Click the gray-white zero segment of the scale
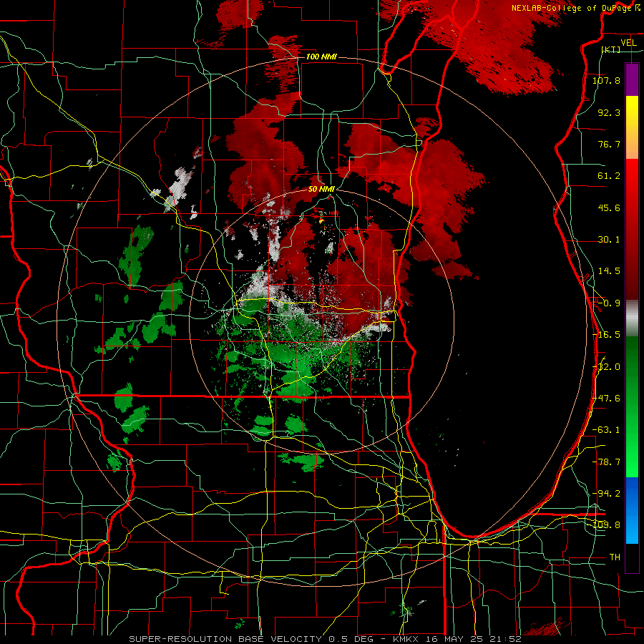The width and height of the screenshot is (644, 644). [x=632, y=318]
